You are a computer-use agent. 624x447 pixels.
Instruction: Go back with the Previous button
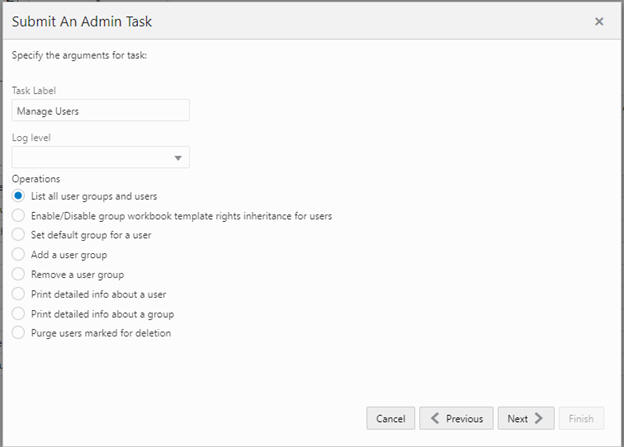click(456, 419)
